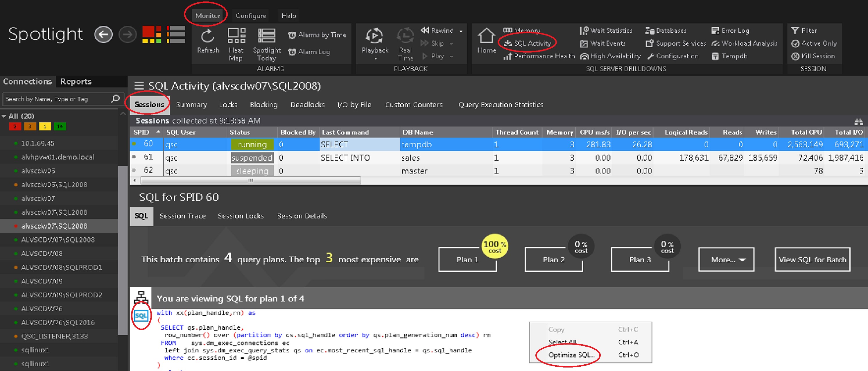
Task: Click the execution plan diagram icon
Action: pos(141,297)
